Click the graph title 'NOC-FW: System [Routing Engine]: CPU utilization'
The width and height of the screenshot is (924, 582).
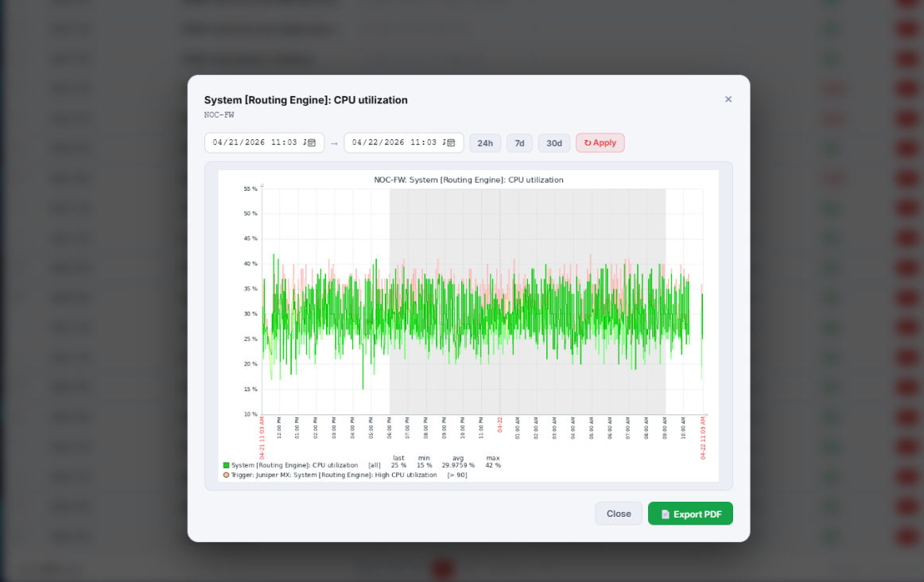pyautogui.click(x=468, y=180)
